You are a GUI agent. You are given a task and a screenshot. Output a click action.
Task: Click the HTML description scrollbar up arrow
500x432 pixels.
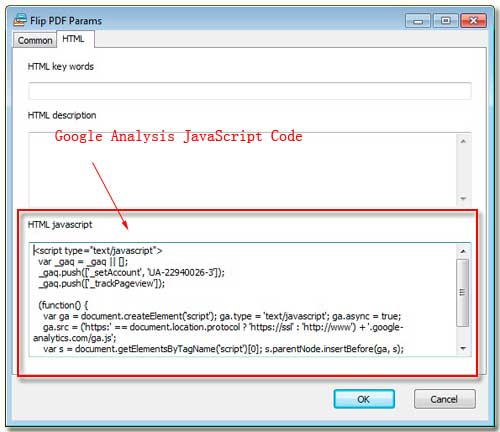coord(463,141)
